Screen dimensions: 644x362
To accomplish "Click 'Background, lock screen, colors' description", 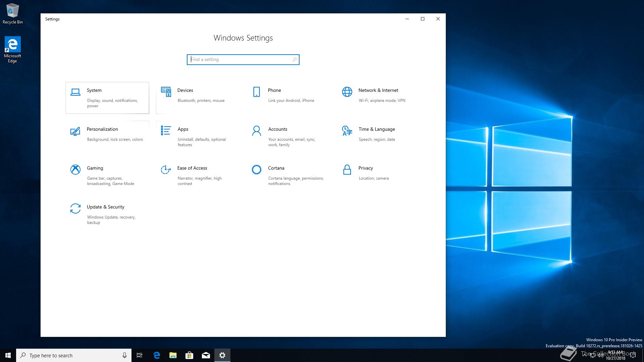I will tap(115, 139).
